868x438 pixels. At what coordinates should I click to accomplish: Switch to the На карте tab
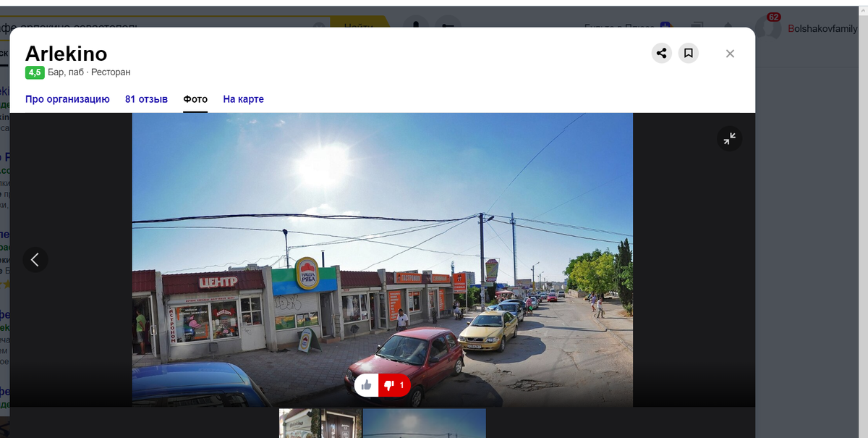tap(243, 99)
